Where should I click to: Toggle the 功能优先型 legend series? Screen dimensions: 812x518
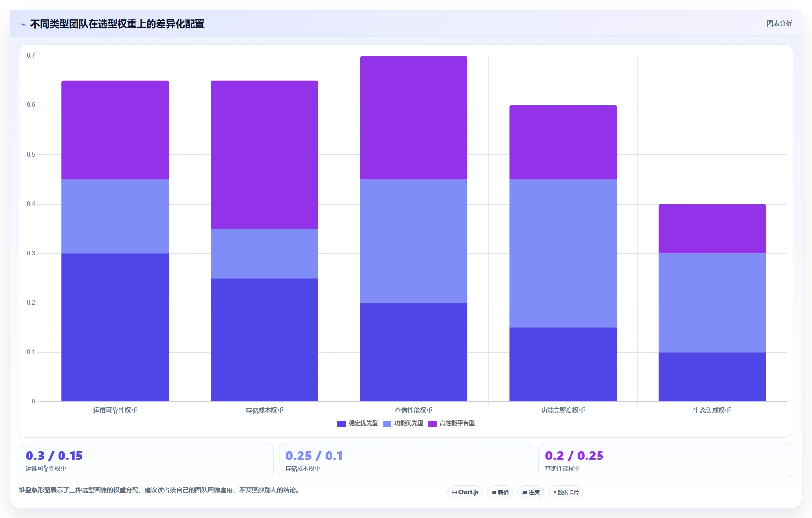point(403,423)
